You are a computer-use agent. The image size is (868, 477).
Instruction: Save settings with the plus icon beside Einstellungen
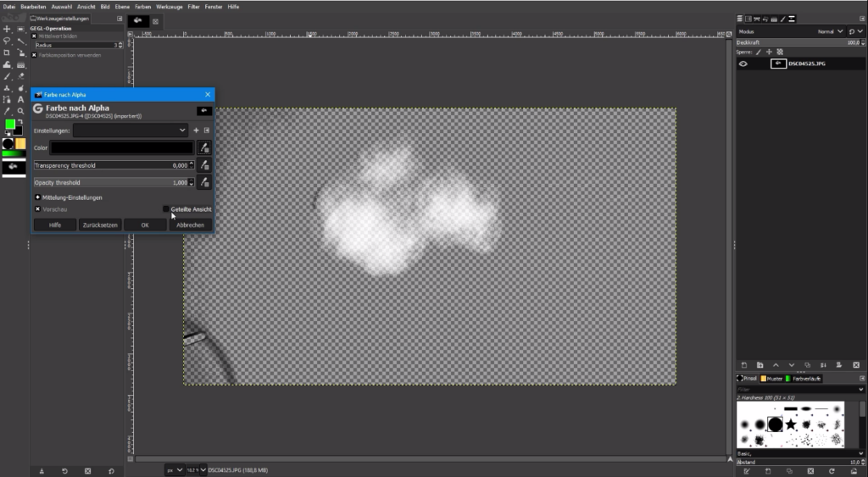(196, 130)
